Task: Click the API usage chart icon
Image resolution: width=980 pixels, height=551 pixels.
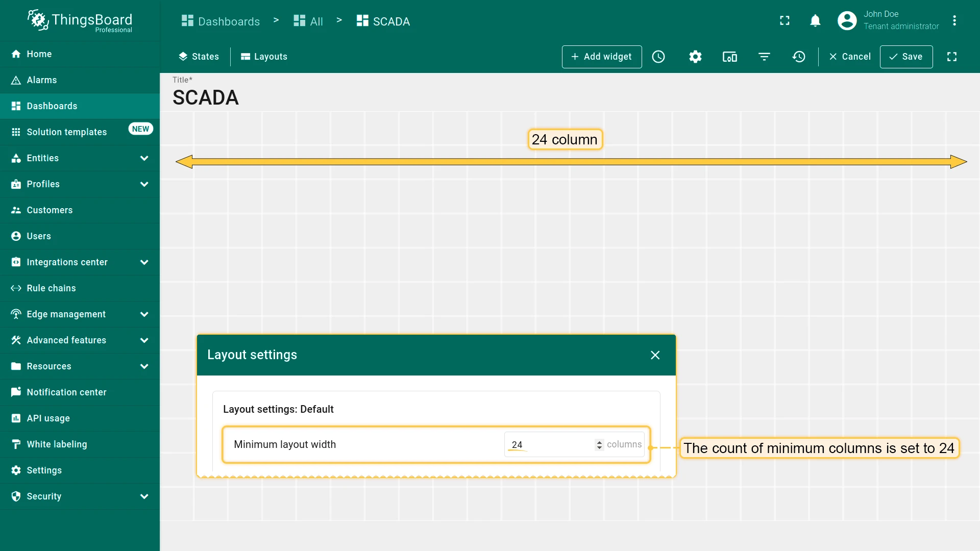Action: tap(16, 418)
